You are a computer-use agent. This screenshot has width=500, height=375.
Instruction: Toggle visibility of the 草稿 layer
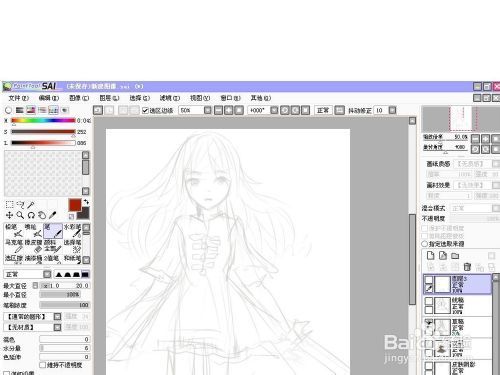click(x=429, y=322)
